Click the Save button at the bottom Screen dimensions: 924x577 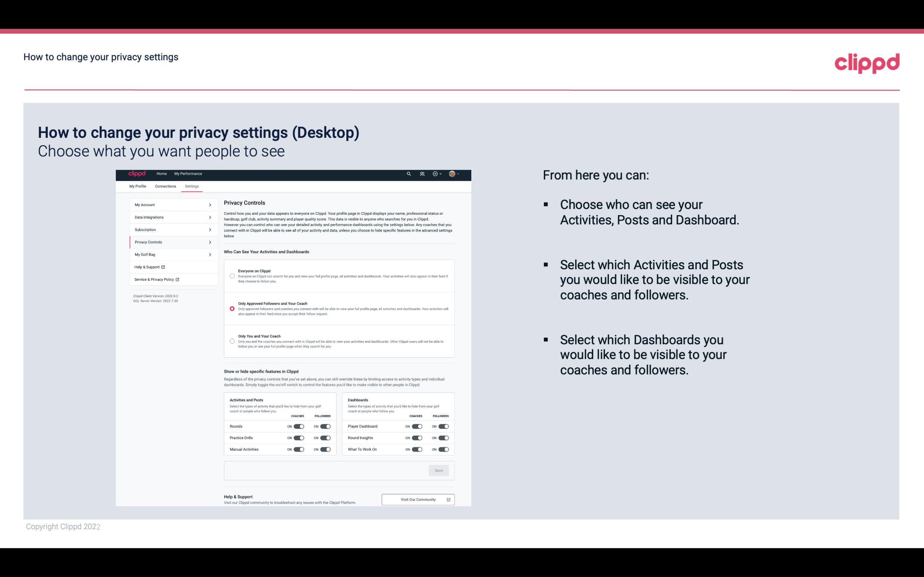pyautogui.click(x=439, y=470)
